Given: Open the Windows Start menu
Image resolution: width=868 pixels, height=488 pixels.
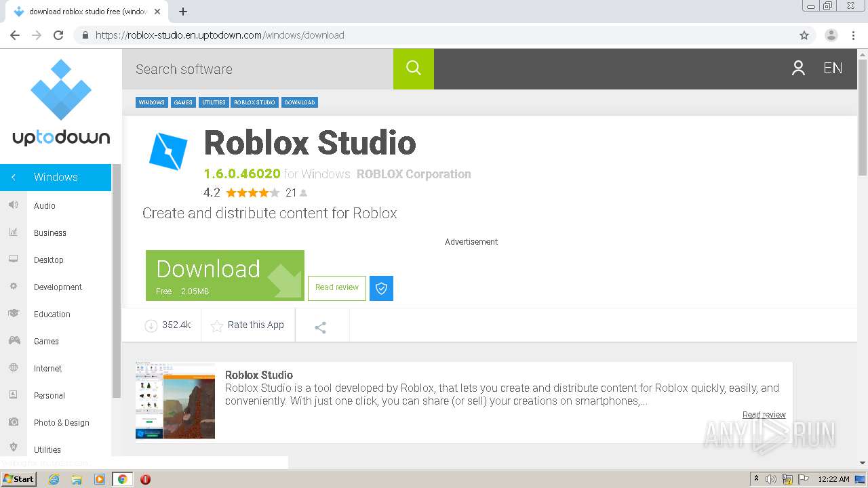Looking at the screenshot, I should pyautogui.click(x=19, y=479).
